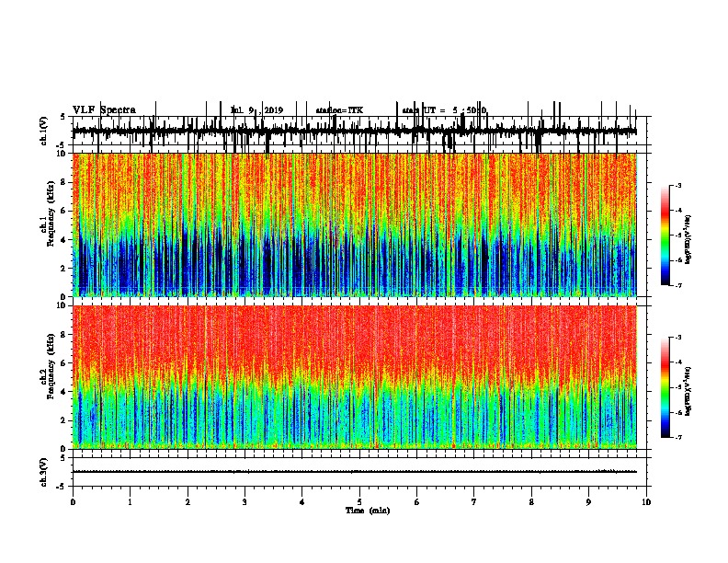
Task: Click the "station=ITK" header text
Action: pyautogui.click(x=339, y=110)
